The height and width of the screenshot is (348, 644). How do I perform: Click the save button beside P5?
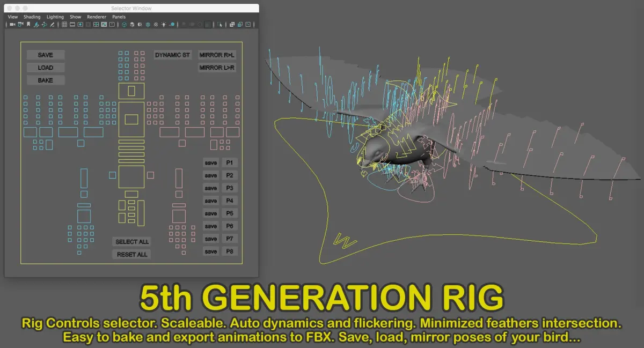point(211,213)
